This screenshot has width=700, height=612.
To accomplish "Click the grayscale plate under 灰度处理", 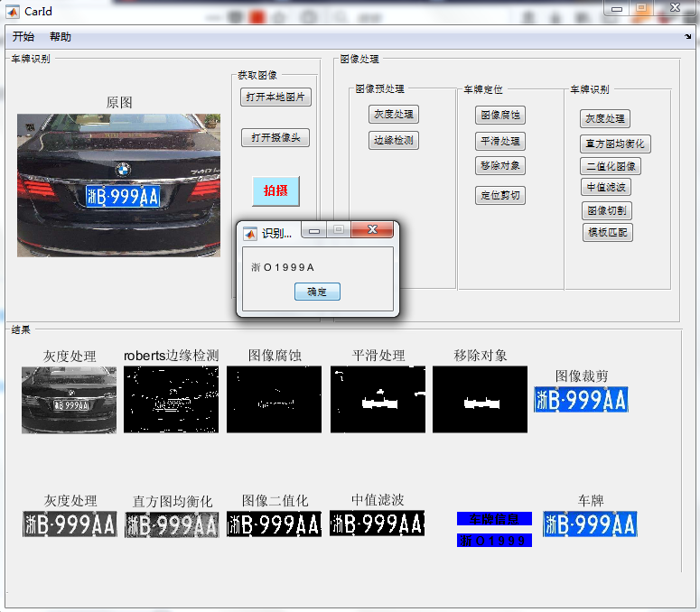I will [70, 524].
